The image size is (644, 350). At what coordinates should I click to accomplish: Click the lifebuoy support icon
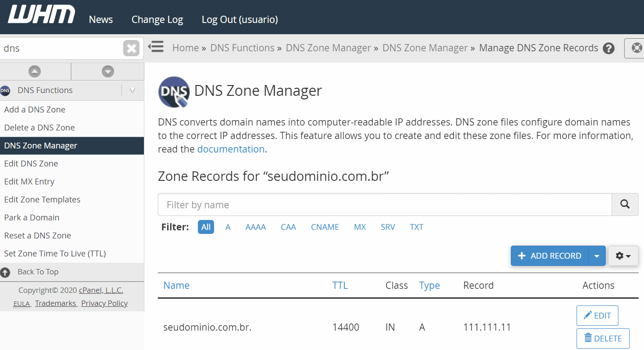pos(636,48)
